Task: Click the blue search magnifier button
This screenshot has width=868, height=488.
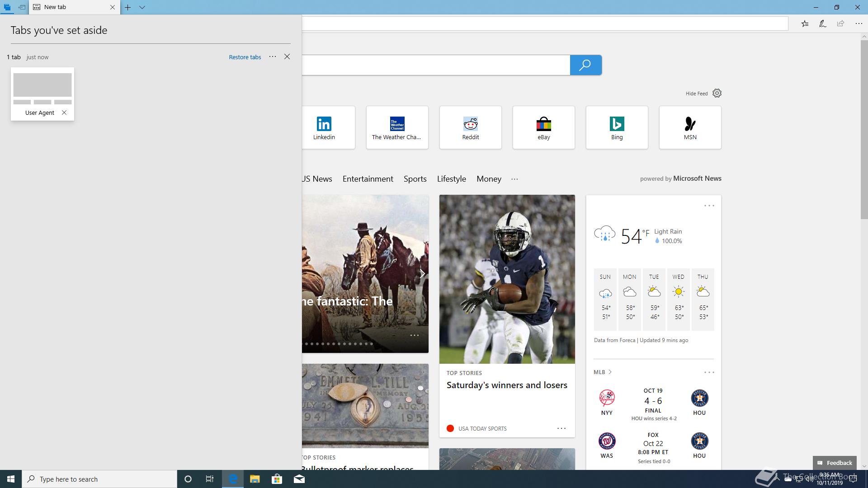Action: pos(586,65)
